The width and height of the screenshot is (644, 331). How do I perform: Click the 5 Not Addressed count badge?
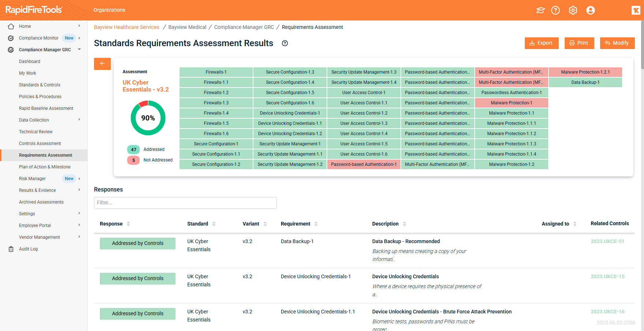click(x=133, y=160)
